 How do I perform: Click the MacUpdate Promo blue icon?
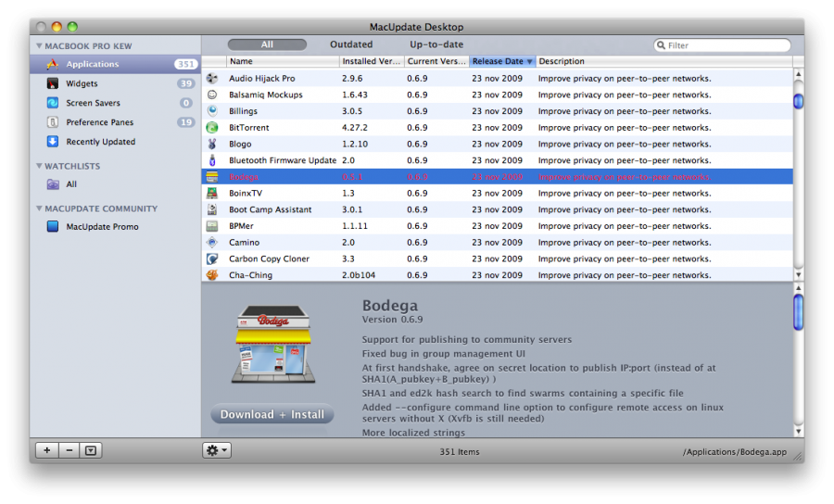click(53, 226)
